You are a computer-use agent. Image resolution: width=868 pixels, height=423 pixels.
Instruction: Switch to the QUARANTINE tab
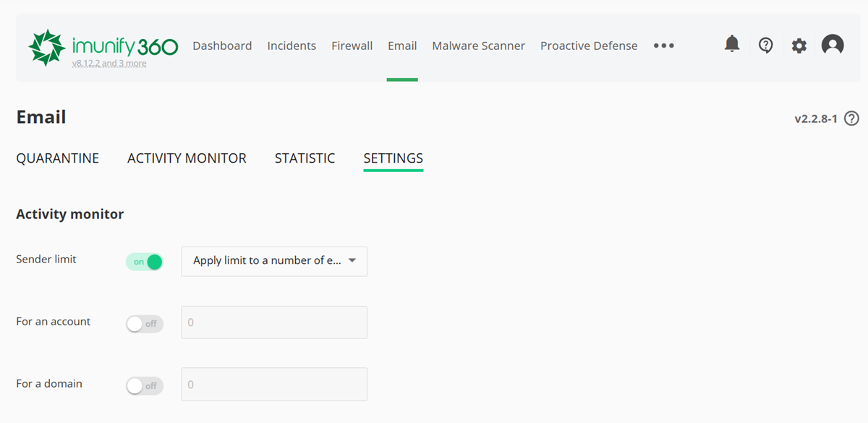click(58, 158)
